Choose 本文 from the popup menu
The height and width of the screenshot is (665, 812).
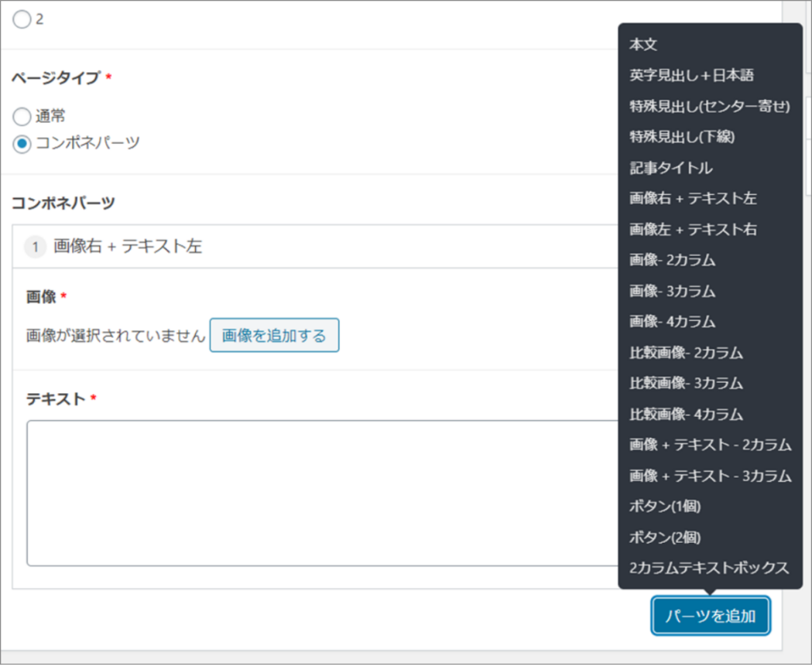pyautogui.click(x=643, y=45)
